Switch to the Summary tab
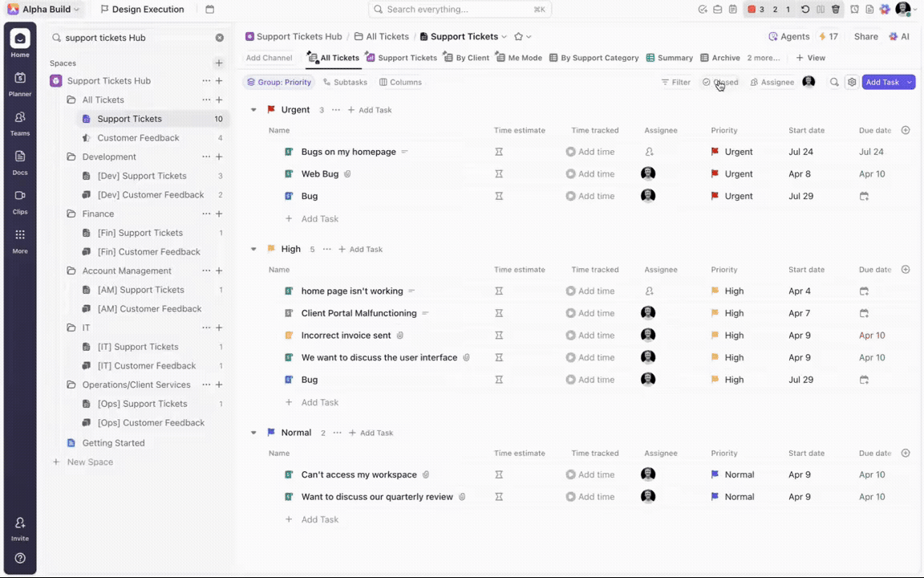The height and width of the screenshot is (578, 924). (669, 58)
